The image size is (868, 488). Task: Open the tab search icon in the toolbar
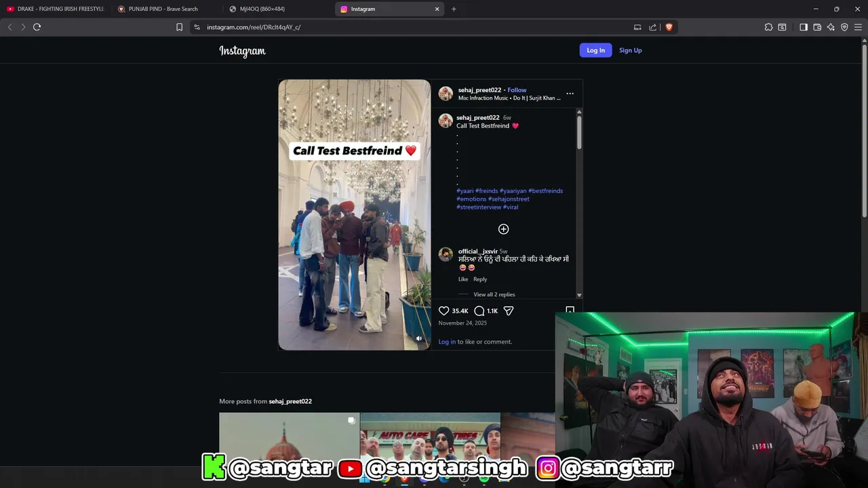click(x=782, y=27)
